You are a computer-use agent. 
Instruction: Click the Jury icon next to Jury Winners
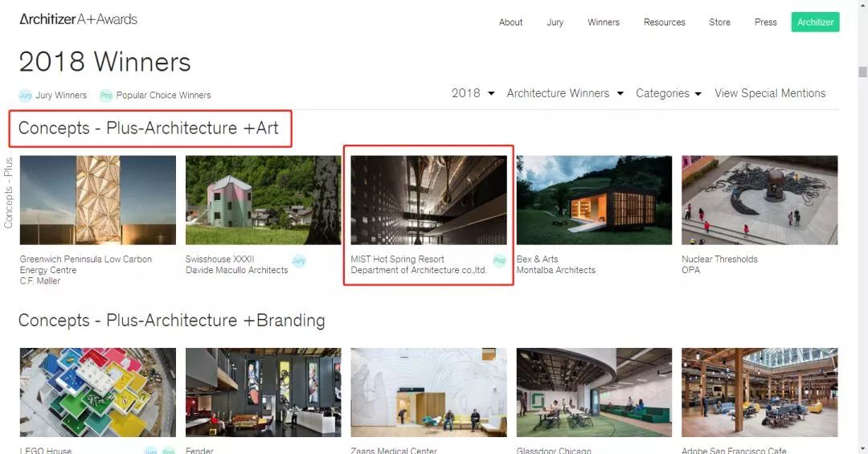(26, 95)
